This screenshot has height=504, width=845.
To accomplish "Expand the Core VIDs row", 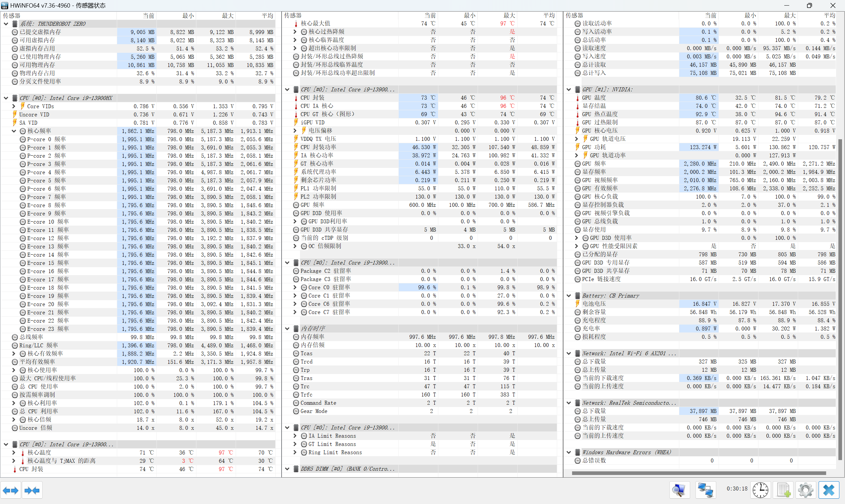I will click(14, 106).
